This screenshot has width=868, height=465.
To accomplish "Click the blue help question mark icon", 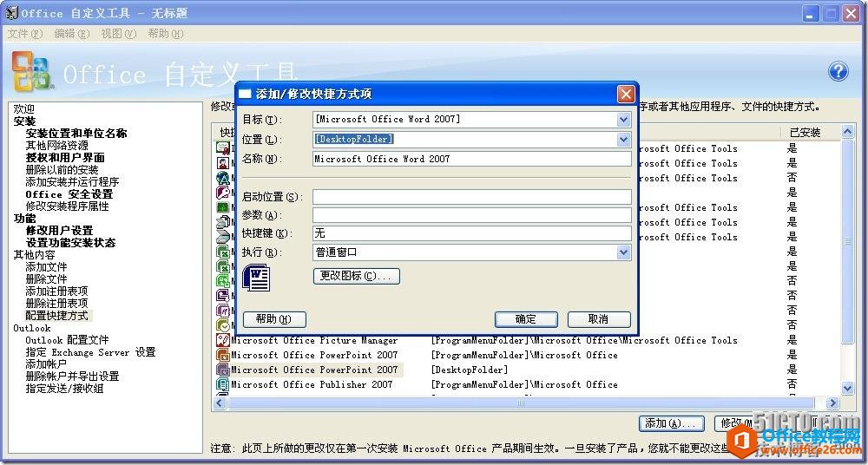I will (838, 71).
